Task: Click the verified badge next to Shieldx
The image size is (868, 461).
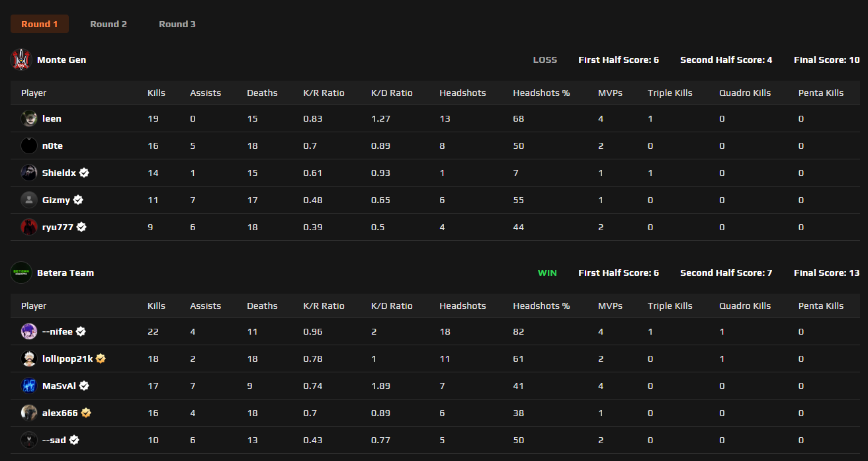Action: 84,173
